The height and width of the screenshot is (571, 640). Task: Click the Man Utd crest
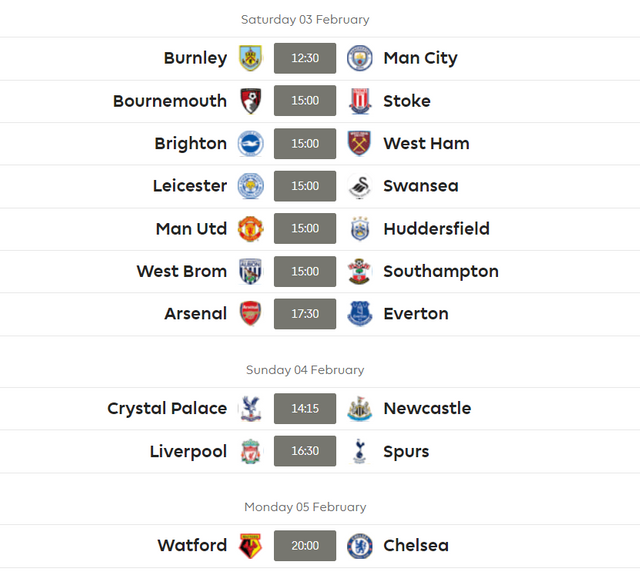pos(250,229)
